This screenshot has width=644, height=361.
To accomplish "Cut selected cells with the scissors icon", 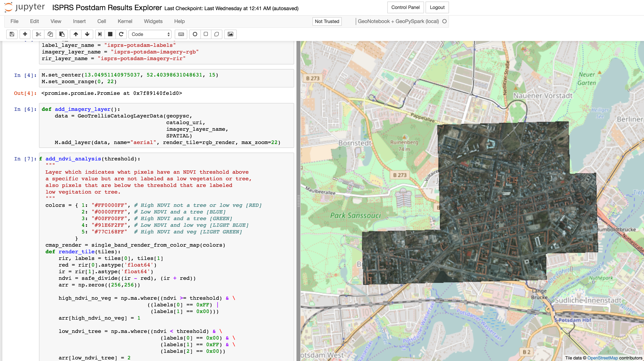I will click(38, 34).
